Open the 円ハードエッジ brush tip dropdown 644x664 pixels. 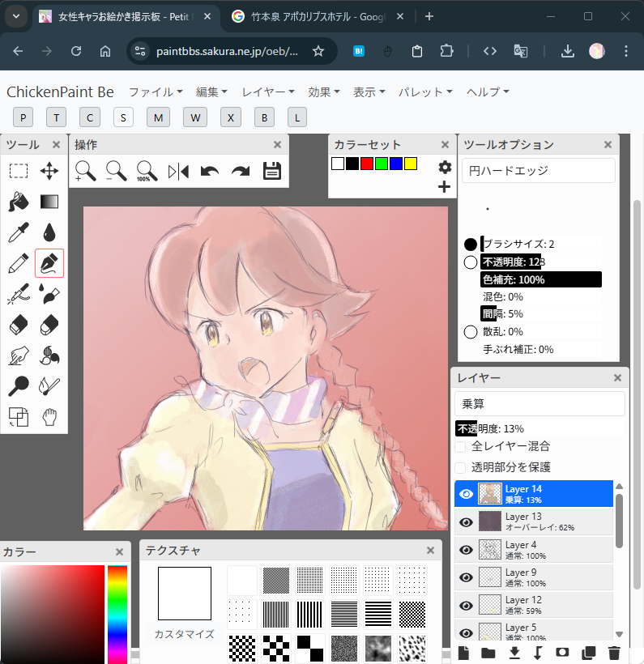pos(539,171)
